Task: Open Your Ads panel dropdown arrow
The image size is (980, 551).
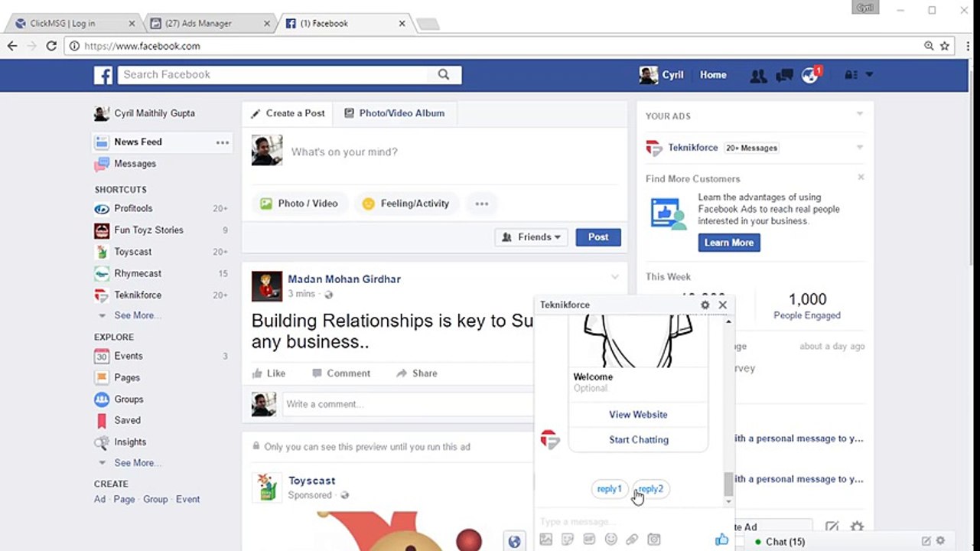Action: (859, 114)
